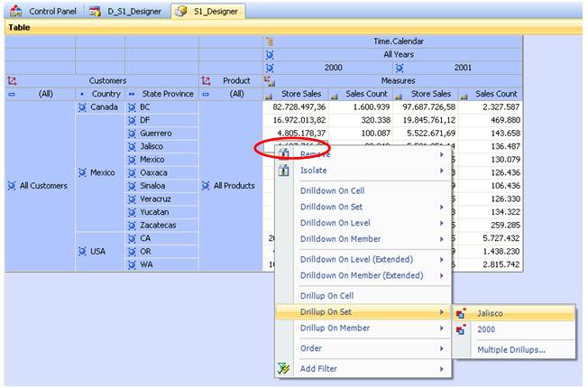The image size is (588, 388).
Task: Select the Yucatan row header
Action: tap(162, 212)
